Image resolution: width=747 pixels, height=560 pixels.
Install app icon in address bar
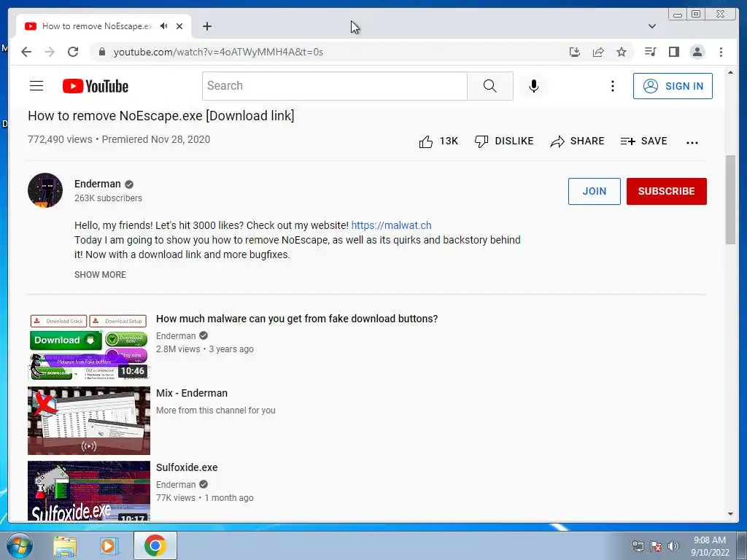(x=575, y=52)
